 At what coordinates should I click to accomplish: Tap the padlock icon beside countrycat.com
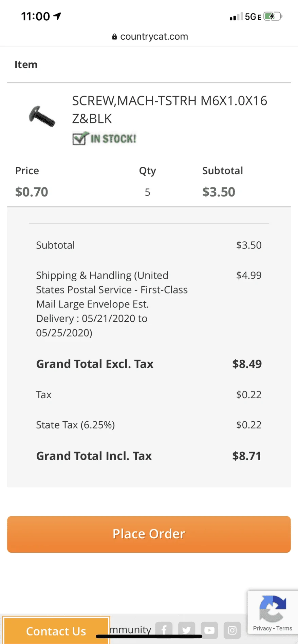(x=114, y=37)
